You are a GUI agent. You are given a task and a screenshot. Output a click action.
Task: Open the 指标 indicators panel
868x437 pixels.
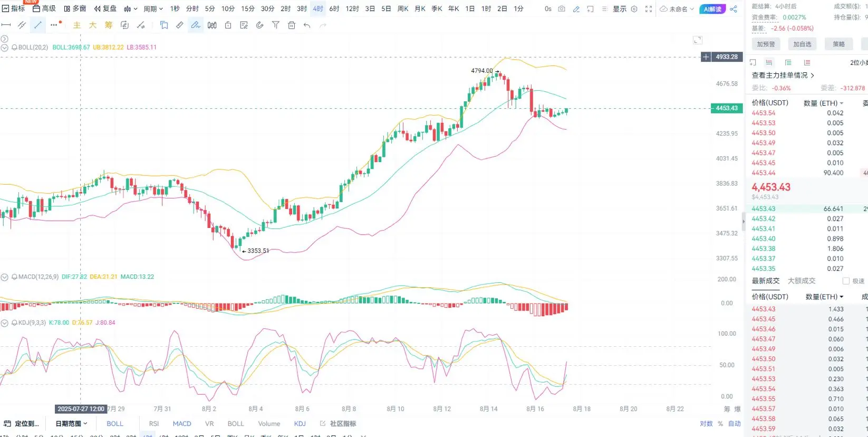(x=13, y=8)
